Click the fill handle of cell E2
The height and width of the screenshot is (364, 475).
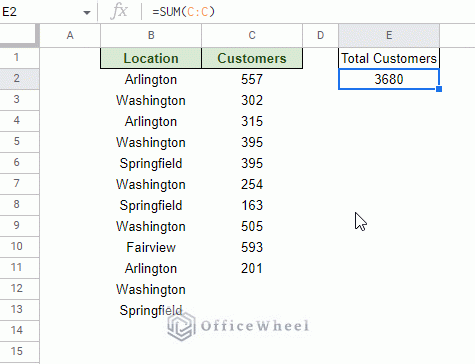[439, 89]
